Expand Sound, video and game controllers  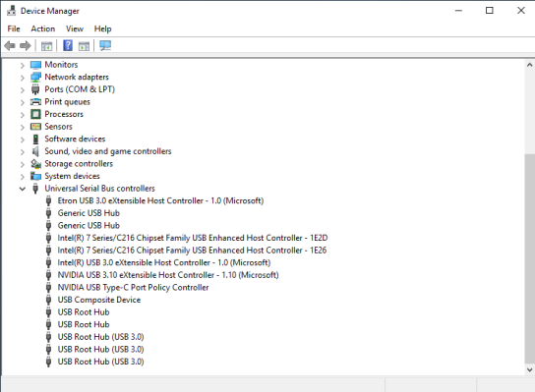(x=23, y=151)
